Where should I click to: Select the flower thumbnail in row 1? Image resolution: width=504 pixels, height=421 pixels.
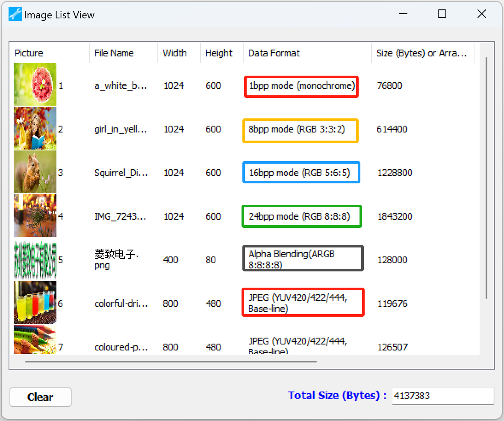point(35,85)
